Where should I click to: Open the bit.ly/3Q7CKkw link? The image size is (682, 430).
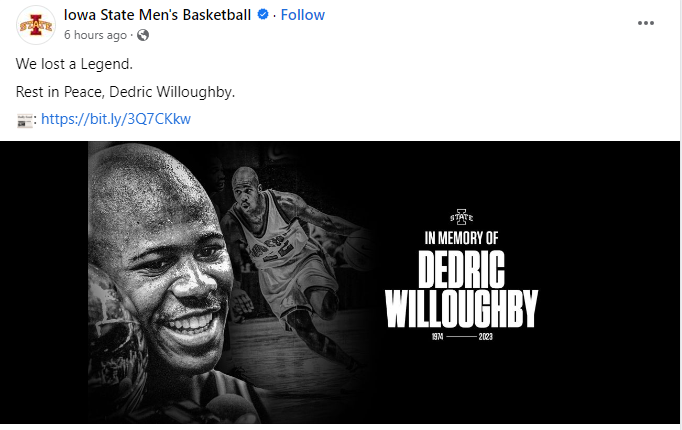click(x=116, y=120)
